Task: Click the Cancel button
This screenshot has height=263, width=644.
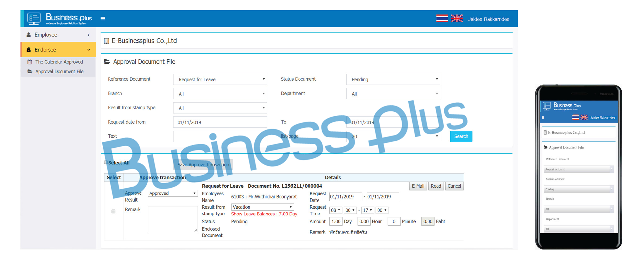Action: (x=454, y=186)
